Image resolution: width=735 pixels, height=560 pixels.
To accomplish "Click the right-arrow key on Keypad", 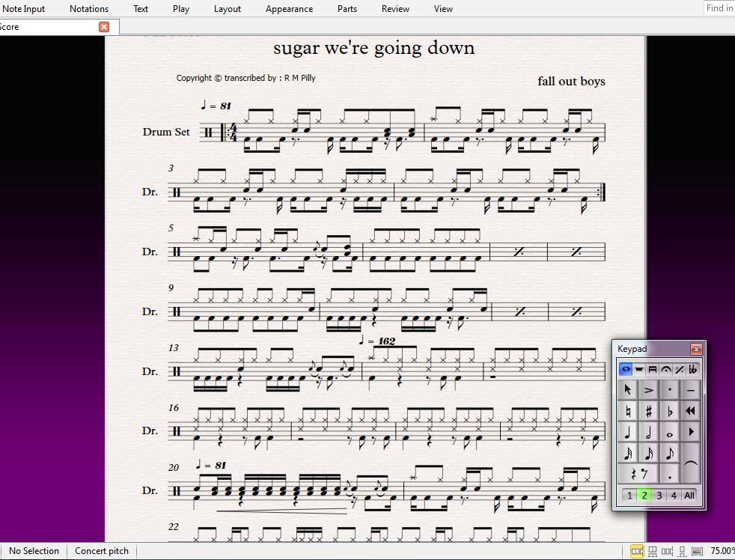I will 690,433.
